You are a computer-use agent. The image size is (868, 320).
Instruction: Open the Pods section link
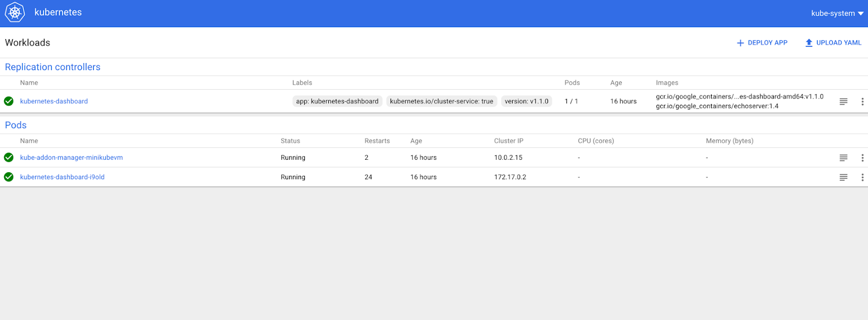pyautogui.click(x=16, y=125)
